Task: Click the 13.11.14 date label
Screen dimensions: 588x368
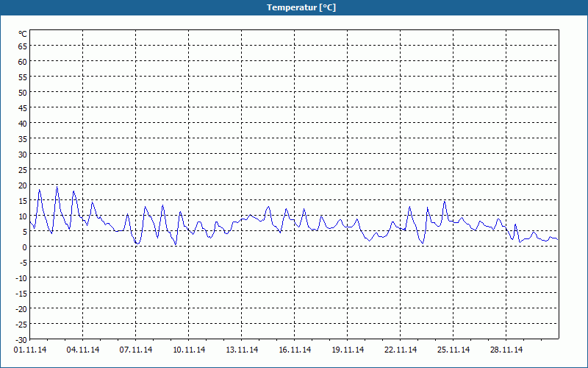Action: point(242,350)
